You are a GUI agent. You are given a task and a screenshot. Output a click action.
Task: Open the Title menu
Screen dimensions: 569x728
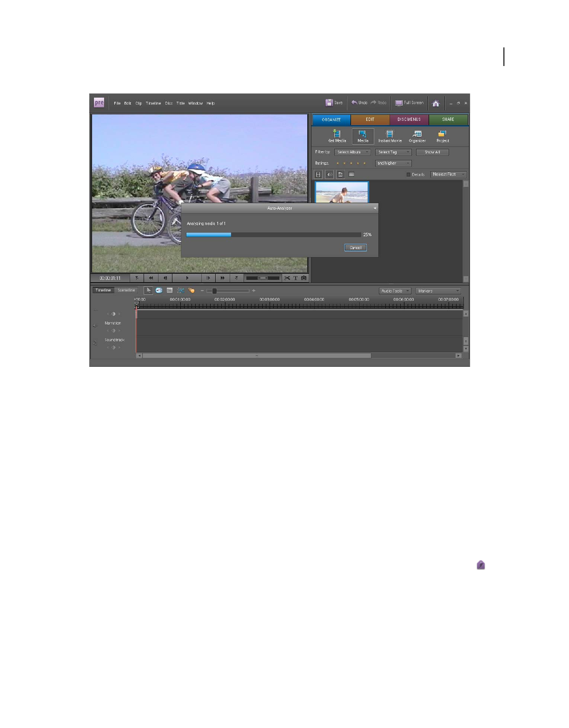180,103
